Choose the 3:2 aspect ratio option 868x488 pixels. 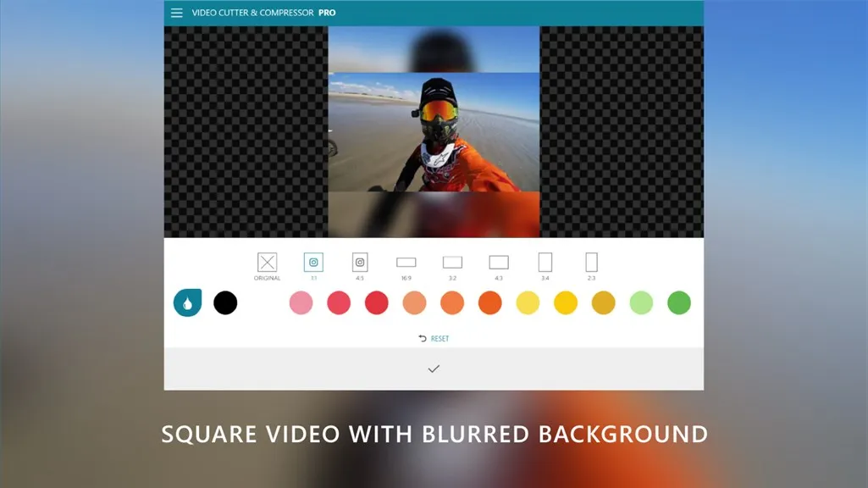[x=452, y=263]
